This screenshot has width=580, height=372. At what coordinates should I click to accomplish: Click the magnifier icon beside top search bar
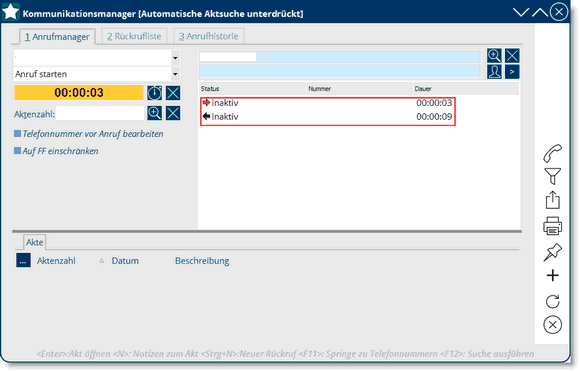coord(494,55)
